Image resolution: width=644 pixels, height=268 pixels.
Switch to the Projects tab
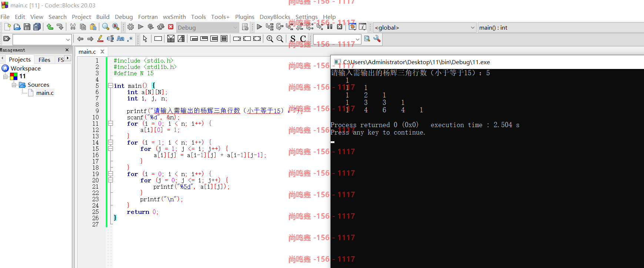pyautogui.click(x=20, y=59)
